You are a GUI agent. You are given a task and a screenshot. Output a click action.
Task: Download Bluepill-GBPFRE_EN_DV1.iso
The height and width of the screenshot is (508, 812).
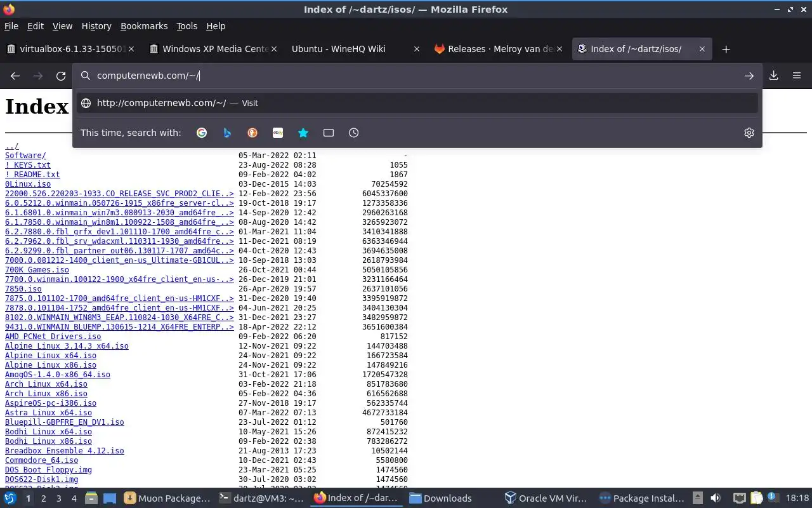click(65, 422)
